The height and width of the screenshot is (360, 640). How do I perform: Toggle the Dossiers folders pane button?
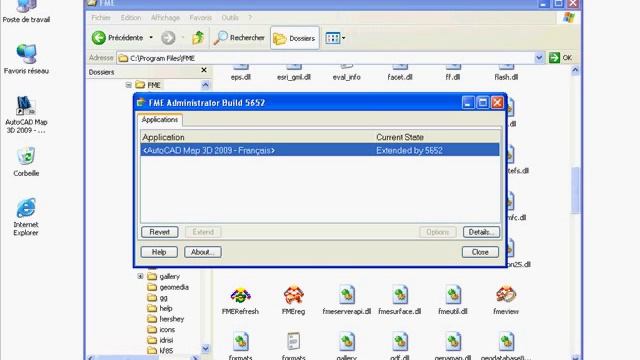click(x=295, y=38)
